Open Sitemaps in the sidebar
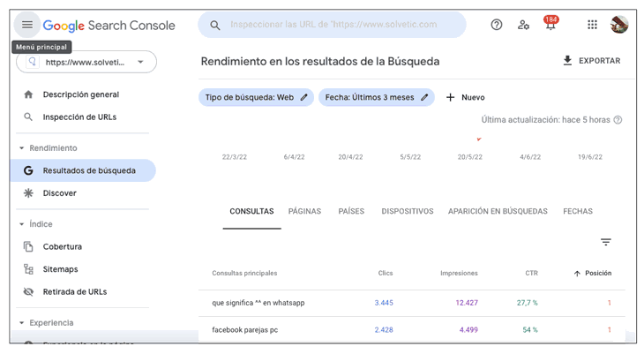The width and height of the screenshot is (644, 354). click(60, 269)
